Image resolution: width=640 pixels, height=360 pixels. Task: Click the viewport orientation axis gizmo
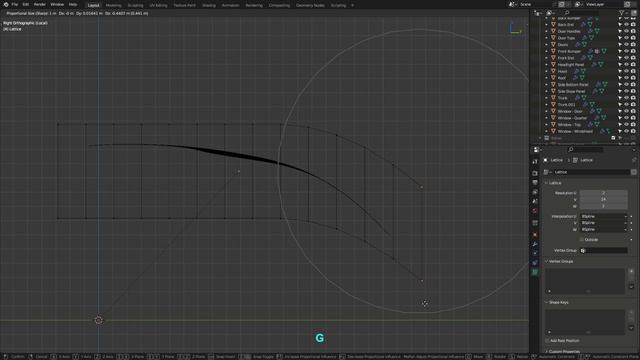pyautogui.click(x=516, y=29)
